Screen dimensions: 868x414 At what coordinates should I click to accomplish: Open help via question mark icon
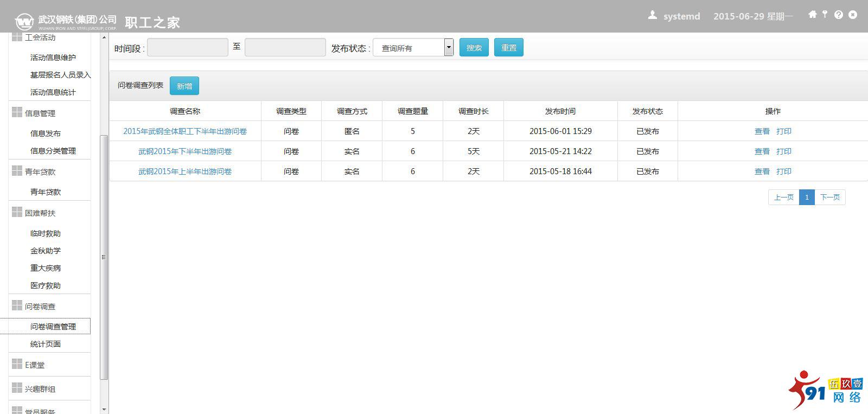point(839,15)
